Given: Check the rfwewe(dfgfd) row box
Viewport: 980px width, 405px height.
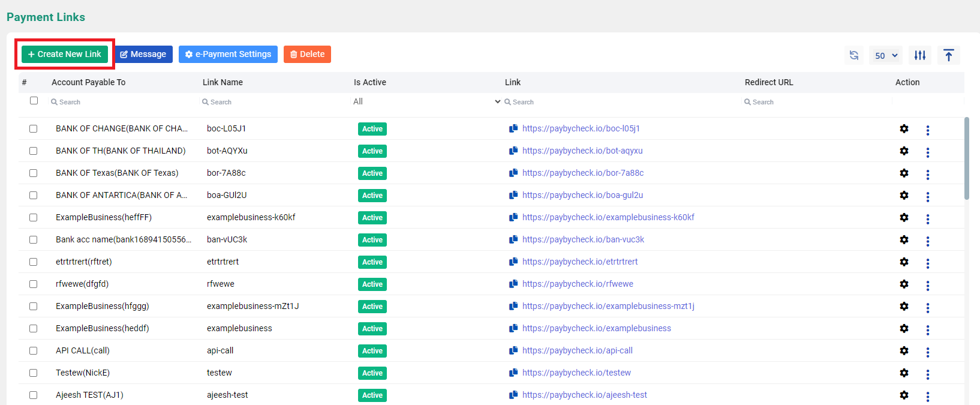Looking at the screenshot, I should 33,284.
